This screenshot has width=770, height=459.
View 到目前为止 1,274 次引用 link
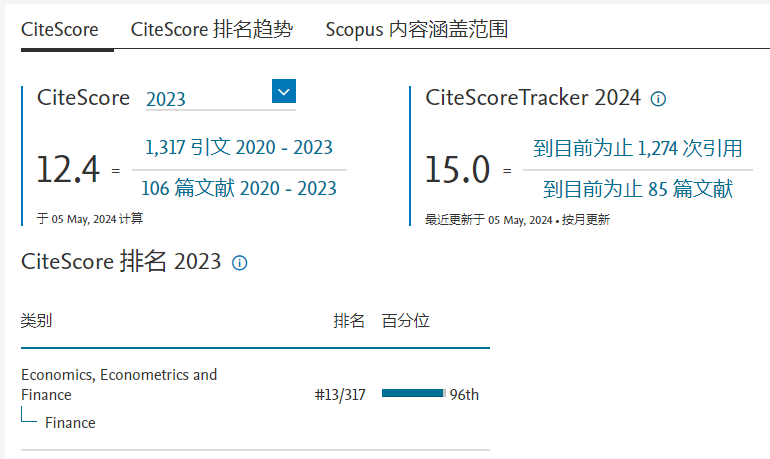638,149
